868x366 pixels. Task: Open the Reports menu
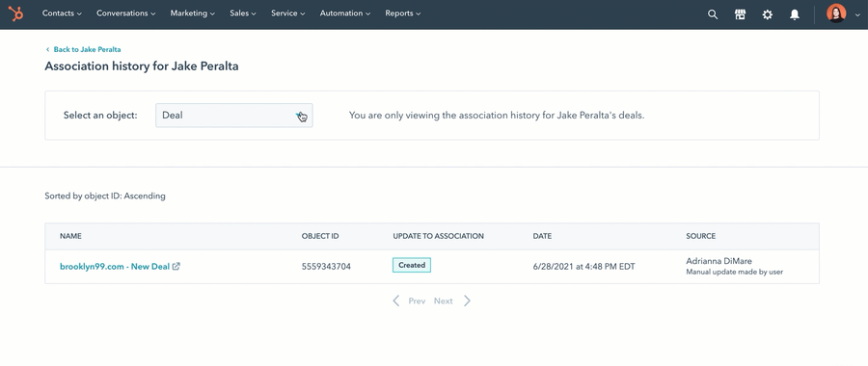tap(403, 13)
